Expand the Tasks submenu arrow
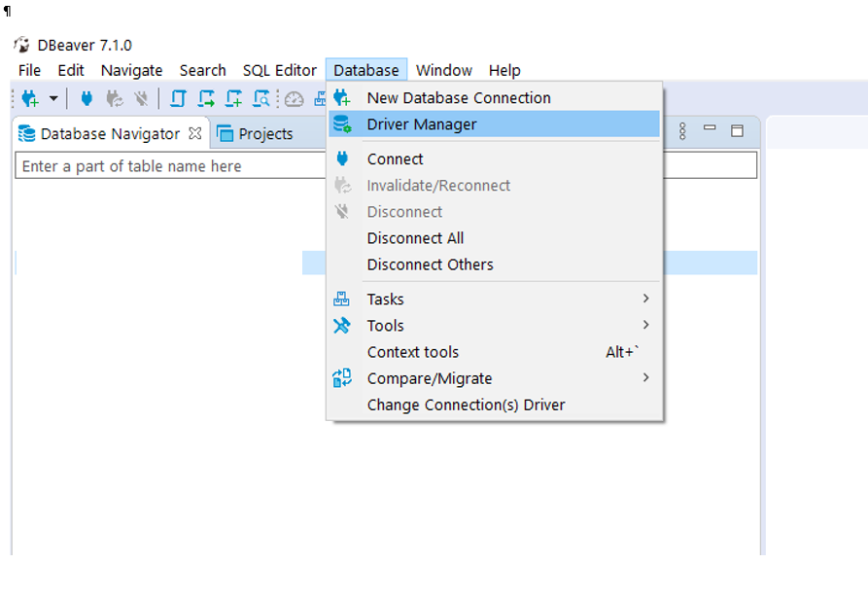The image size is (868, 599). (645, 299)
